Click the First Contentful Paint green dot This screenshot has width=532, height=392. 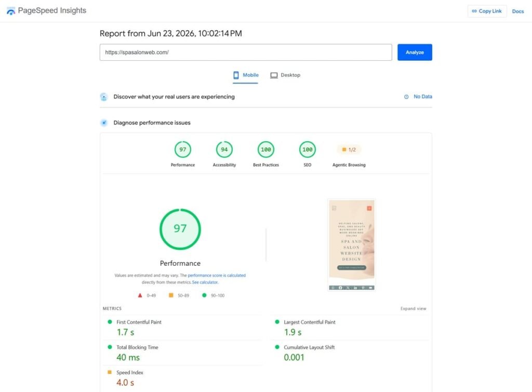click(x=110, y=322)
